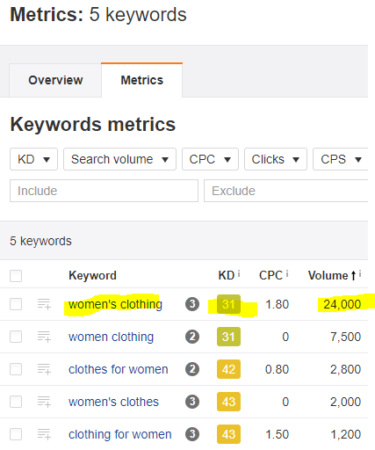
Task: Open parent topic badge for "women's clothes"
Action: coord(192,402)
